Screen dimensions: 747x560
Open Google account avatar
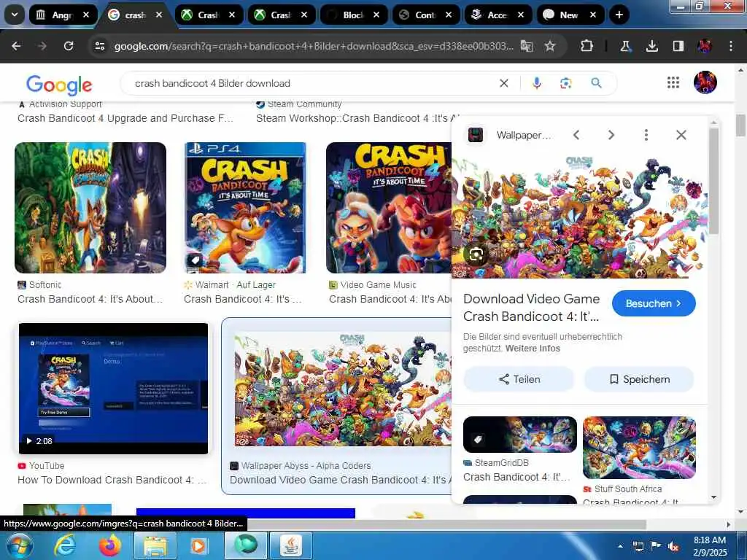[x=705, y=82]
